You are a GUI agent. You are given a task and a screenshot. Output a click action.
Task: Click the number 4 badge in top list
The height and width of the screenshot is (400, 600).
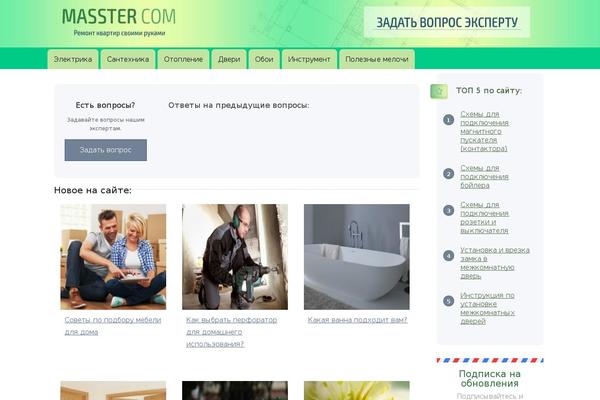448,255
